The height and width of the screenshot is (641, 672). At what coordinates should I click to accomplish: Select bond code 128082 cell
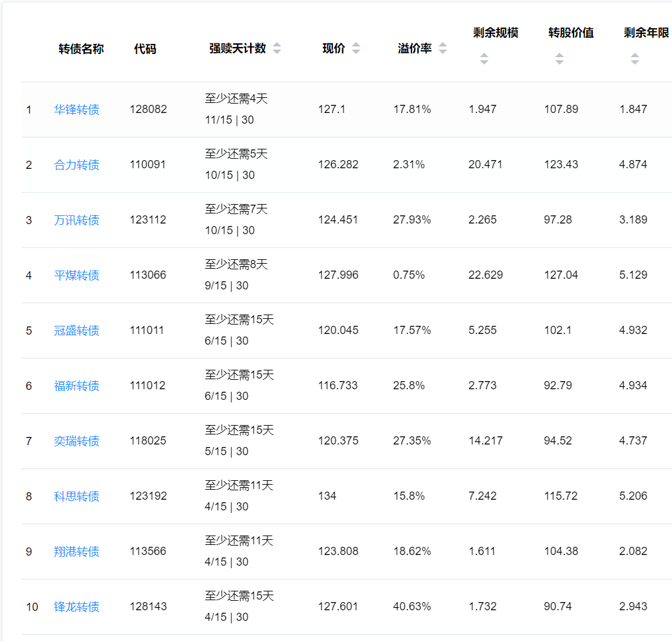[148, 109]
